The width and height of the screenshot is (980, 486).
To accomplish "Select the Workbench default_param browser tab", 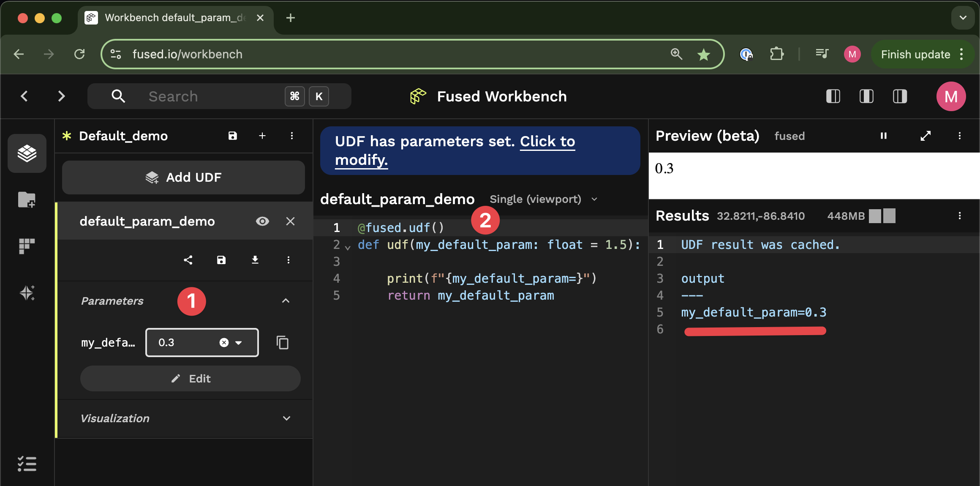I will [175, 18].
